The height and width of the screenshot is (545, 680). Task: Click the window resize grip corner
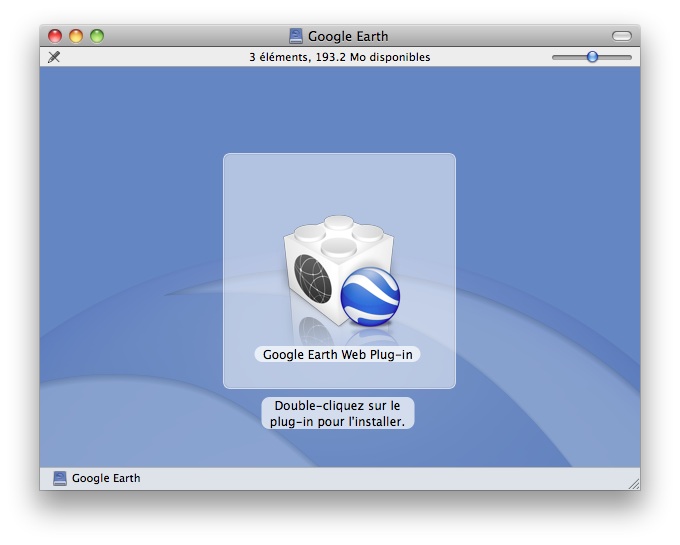(634, 484)
